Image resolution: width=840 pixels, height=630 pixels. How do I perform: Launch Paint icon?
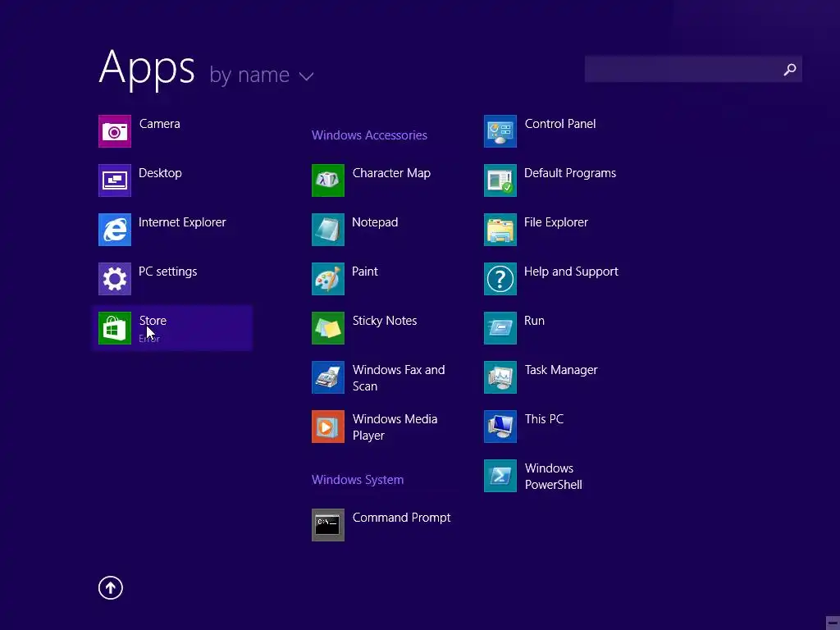328,279
